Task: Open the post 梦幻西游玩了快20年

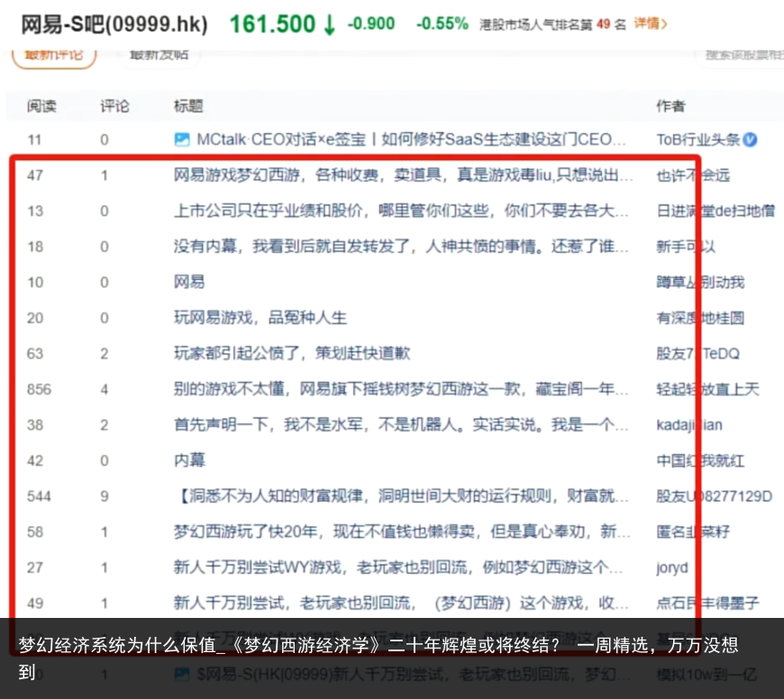Action: 402,531
